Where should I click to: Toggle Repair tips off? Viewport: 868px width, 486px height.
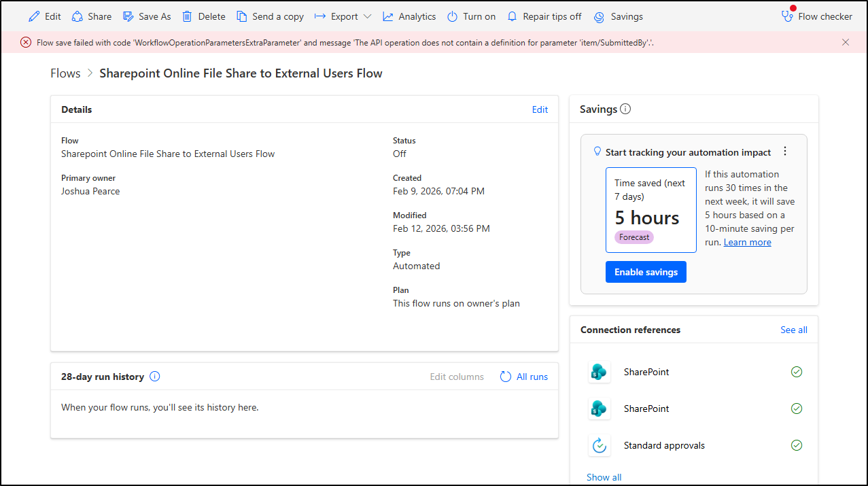pyautogui.click(x=544, y=16)
